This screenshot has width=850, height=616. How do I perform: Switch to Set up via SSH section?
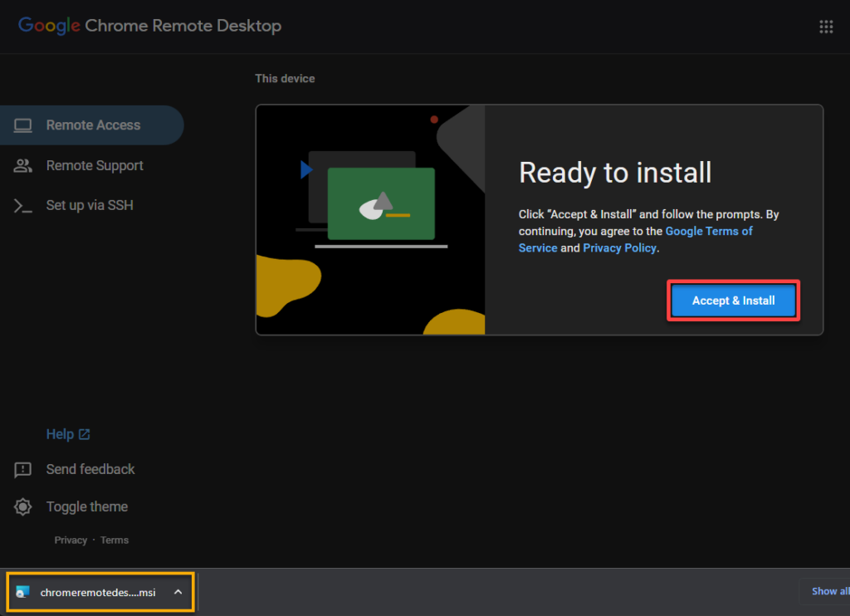coord(90,205)
